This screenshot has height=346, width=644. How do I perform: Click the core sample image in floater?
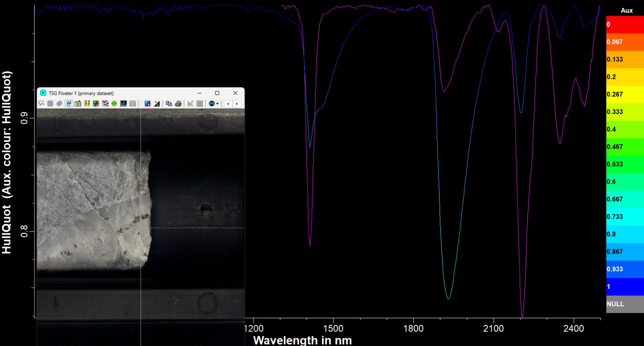pos(94,211)
